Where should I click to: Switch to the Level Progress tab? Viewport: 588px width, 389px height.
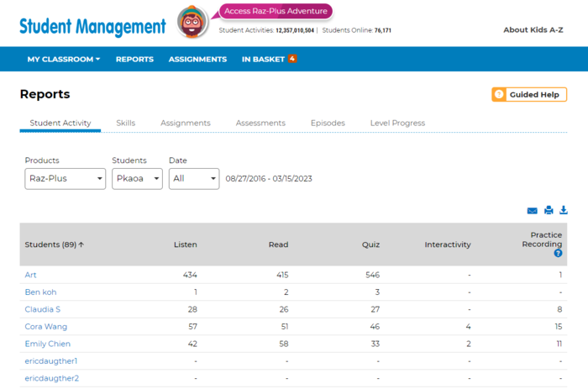click(397, 123)
